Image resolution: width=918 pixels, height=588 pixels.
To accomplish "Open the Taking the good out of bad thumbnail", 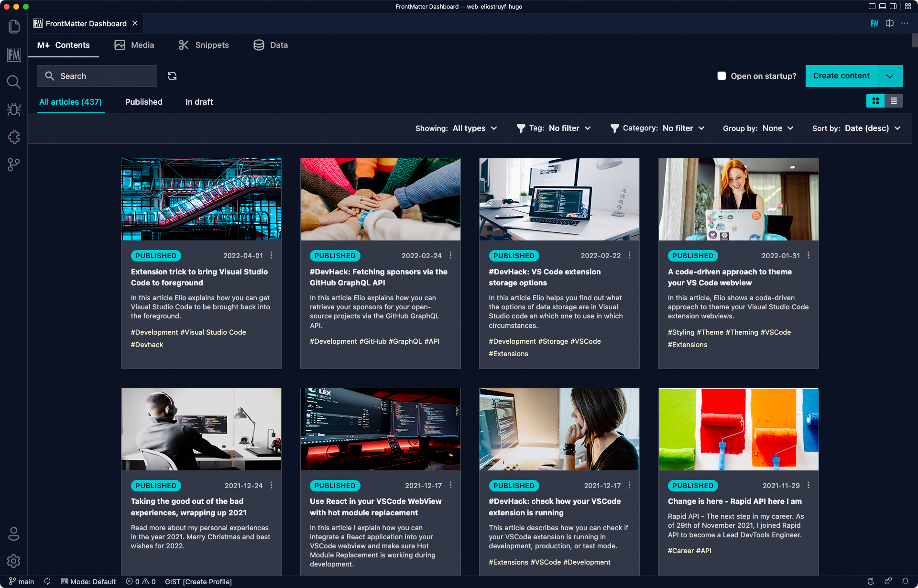I will [x=201, y=429].
